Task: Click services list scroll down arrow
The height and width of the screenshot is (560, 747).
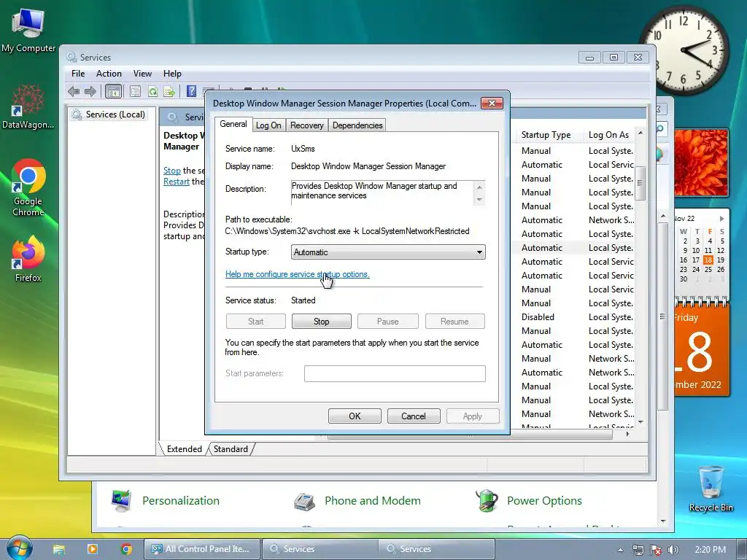Action: [x=640, y=422]
